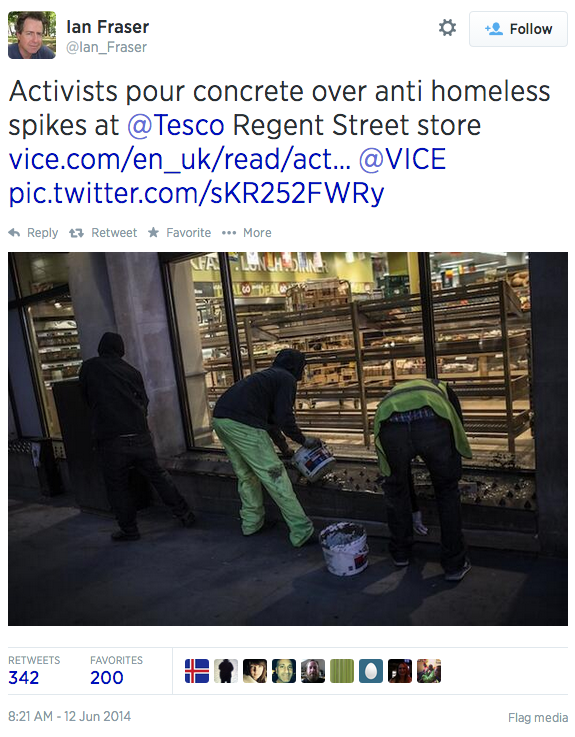Image resolution: width=575 pixels, height=737 pixels.
Task: Reply to this tweet
Action: (33, 233)
